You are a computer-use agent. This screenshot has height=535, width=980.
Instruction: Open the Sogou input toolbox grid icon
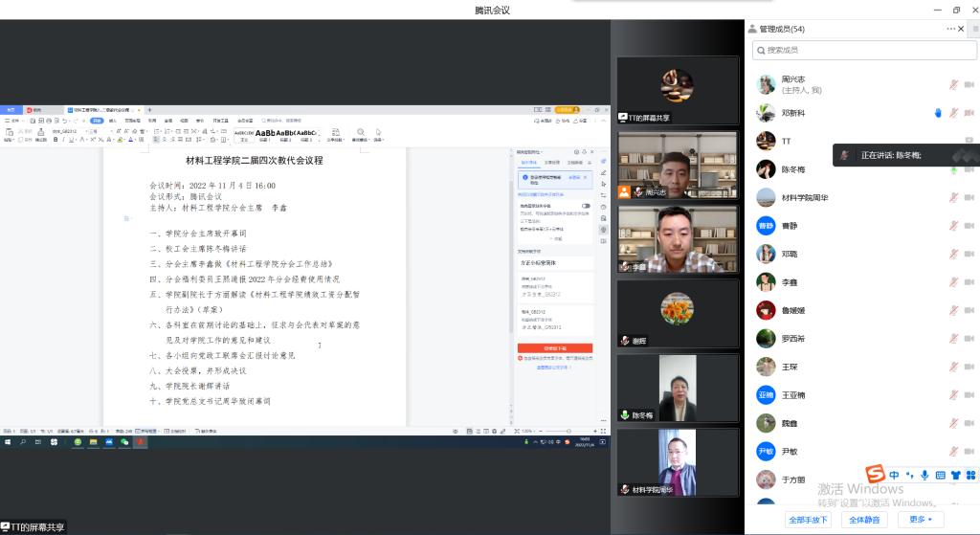click(970, 476)
